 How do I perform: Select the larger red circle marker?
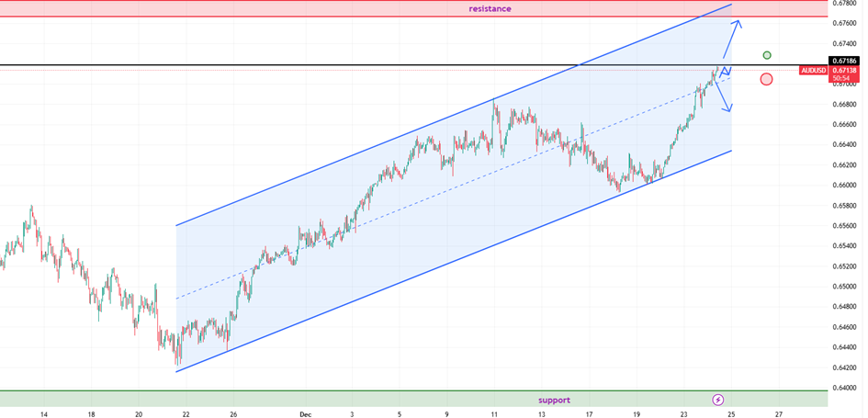767,79
